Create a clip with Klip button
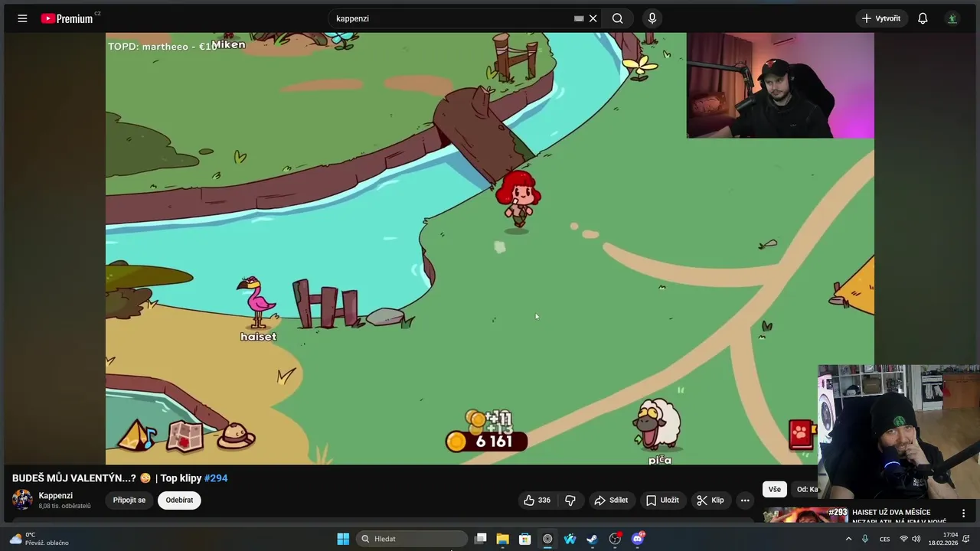The width and height of the screenshot is (980, 551). 710,500
